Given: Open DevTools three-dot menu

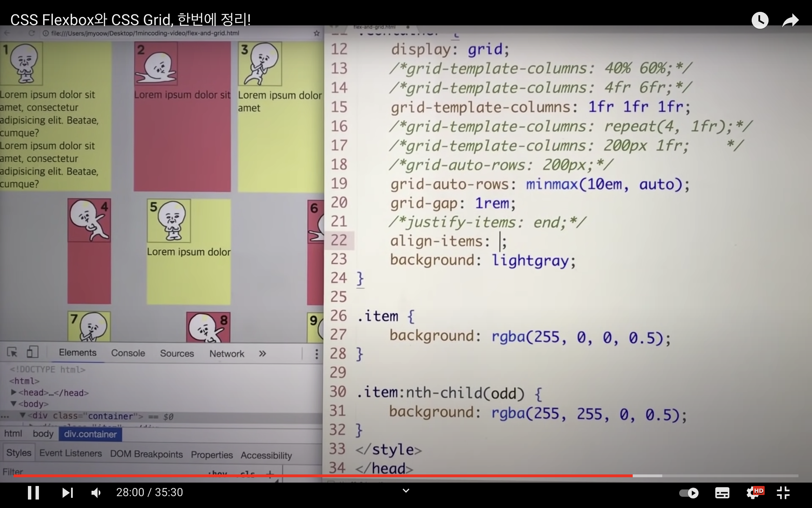Looking at the screenshot, I should 316,354.
